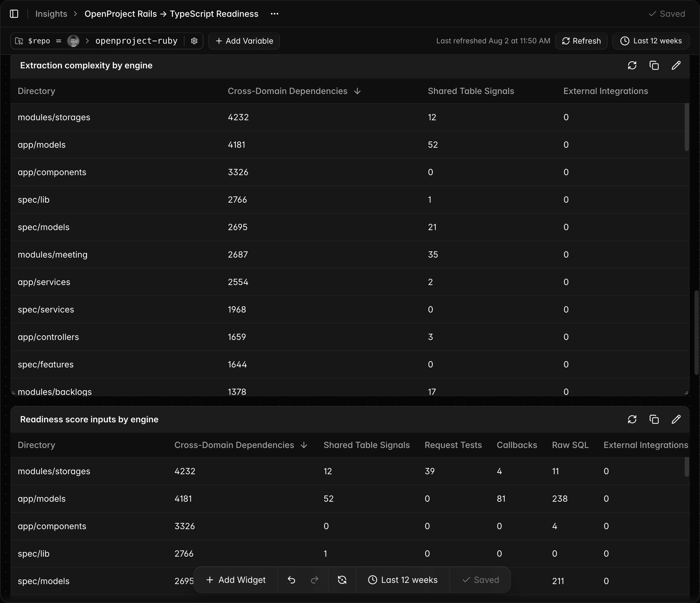
Task: Refresh the Readiness score inputs widget
Action: click(x=632, y=419)
